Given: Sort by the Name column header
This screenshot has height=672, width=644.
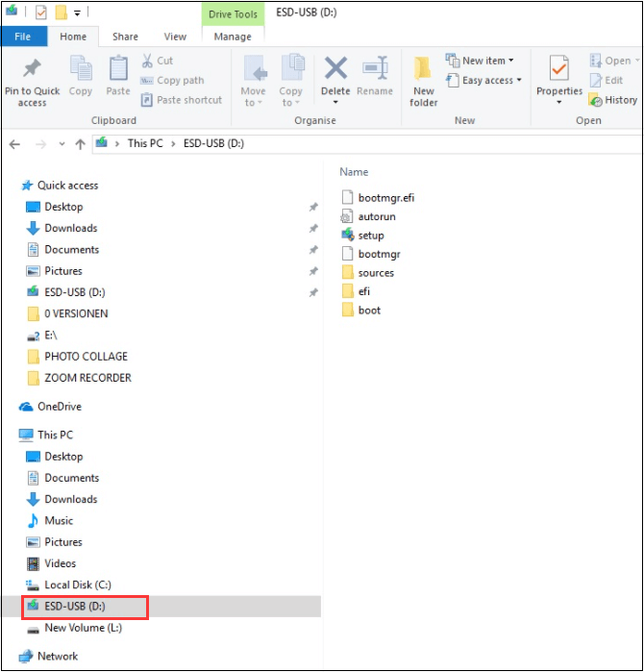Looking at the screenshot, I should click(x=354, y=172).
